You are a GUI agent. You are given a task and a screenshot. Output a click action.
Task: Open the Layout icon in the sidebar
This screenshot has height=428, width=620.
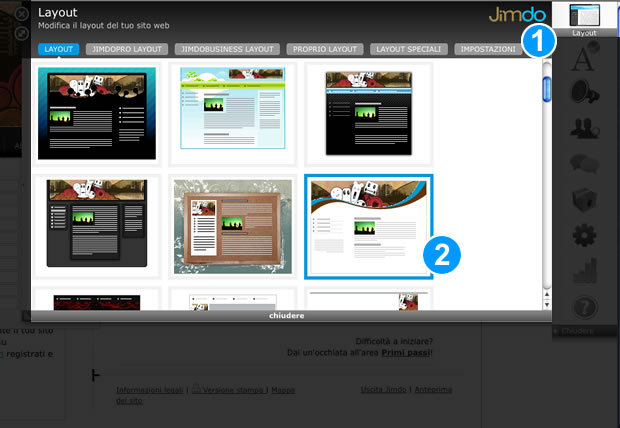[584, 19]
